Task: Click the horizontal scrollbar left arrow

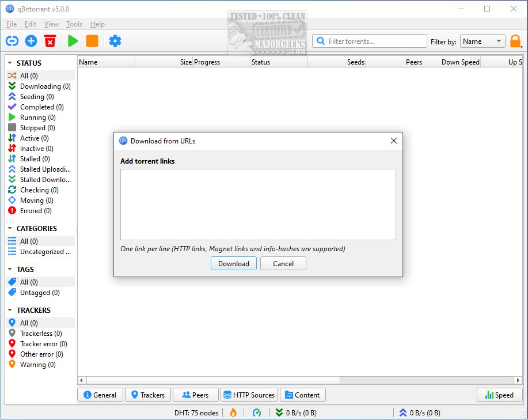Action: coord(82,380)
